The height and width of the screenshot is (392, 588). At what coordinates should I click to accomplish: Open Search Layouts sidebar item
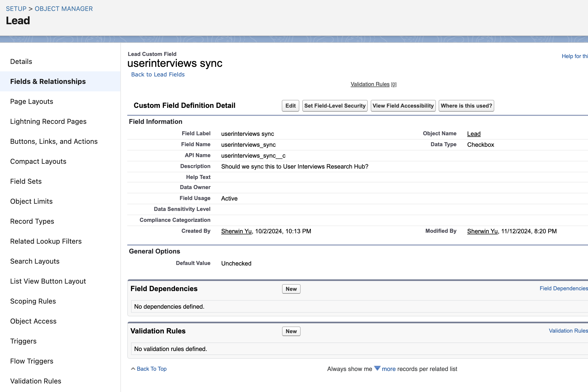(35, 261)
